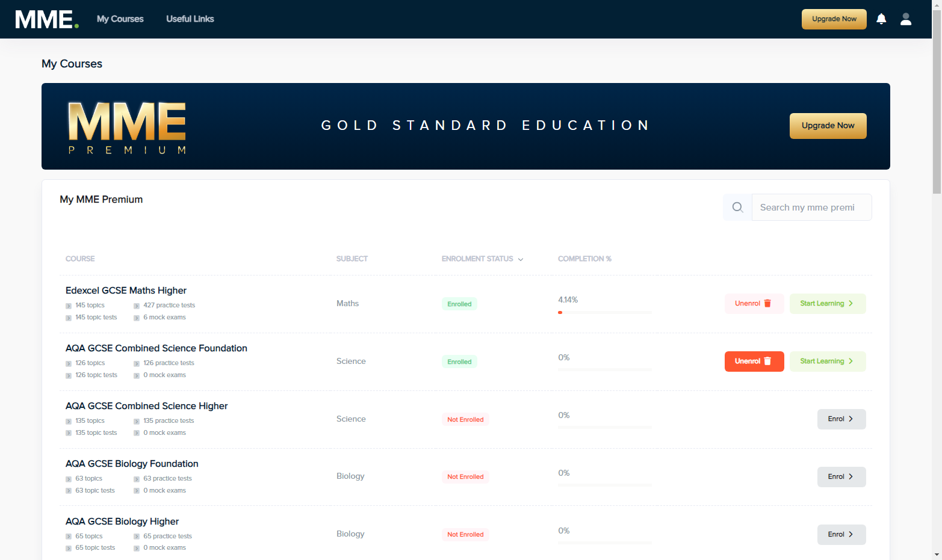Click bullet icon beside 135 practice tests
The width and height of the screenshot is (942, 560).
pyautogui.click(x=137, y=422)
